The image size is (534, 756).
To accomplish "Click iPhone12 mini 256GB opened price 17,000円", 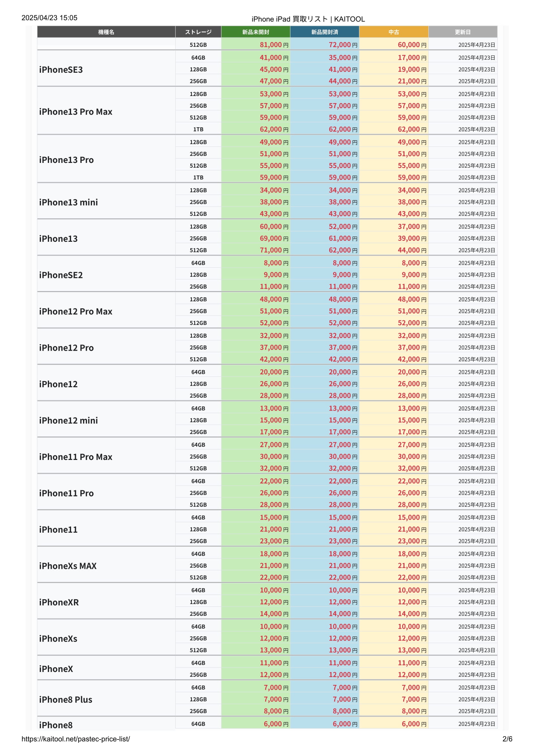I will point(343,432).
